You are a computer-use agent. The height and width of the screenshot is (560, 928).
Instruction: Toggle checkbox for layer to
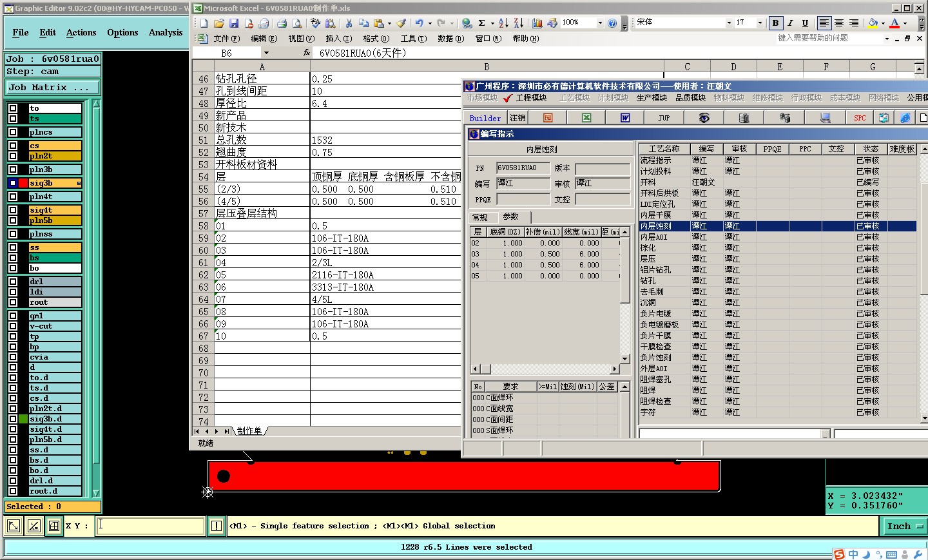tap(13, 108)
